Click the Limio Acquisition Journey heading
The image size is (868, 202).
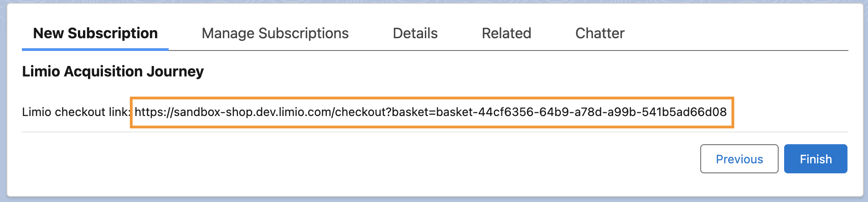point(113,71)
